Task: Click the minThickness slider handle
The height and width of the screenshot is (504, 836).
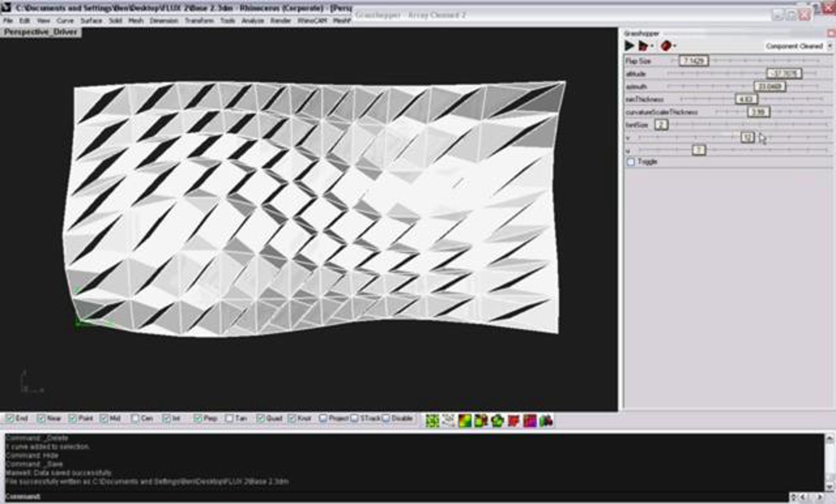Action: click(746, 99)
